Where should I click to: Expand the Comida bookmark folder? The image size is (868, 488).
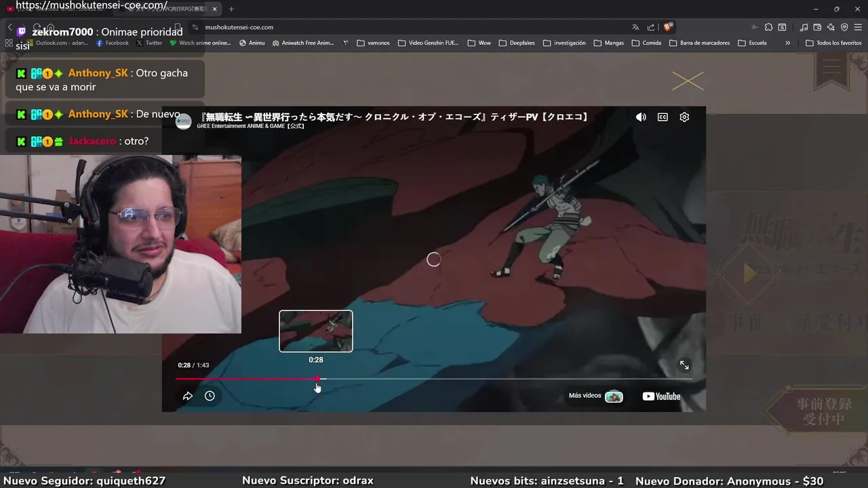(646, 43)
